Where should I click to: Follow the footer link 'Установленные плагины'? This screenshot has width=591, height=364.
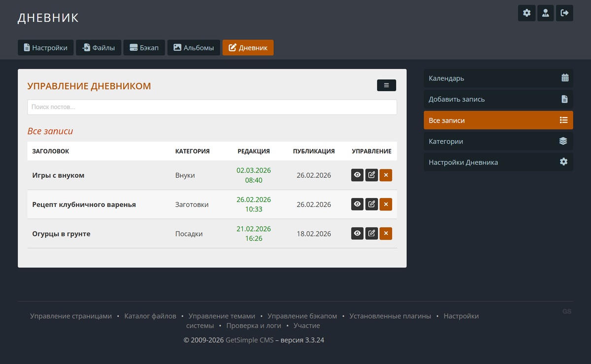click(390, 316)
